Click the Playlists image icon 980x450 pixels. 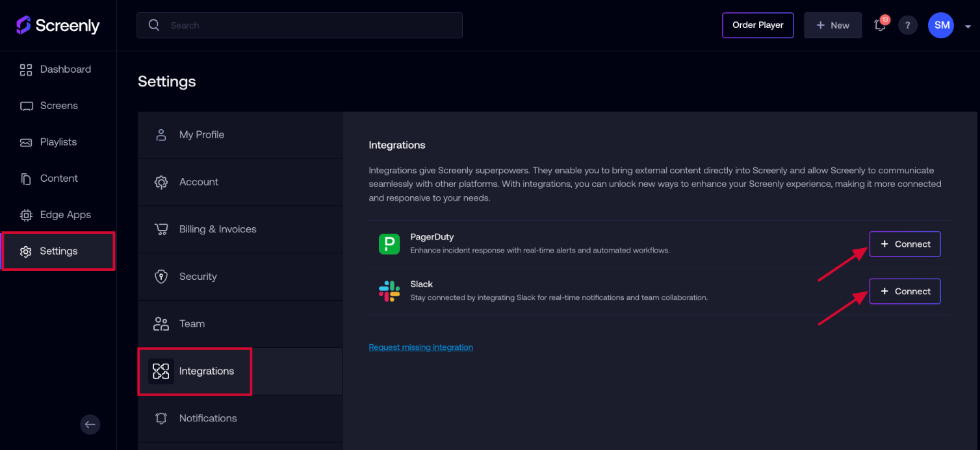[x=26, y=142]
